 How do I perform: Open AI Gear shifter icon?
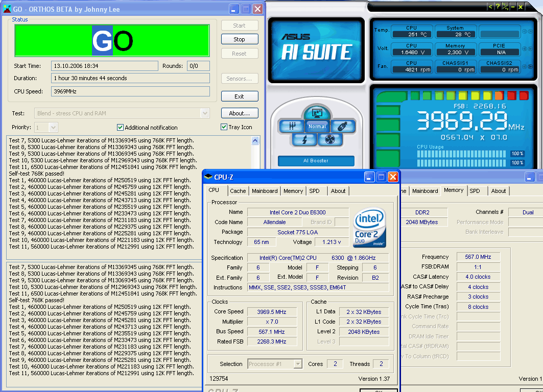292,126
